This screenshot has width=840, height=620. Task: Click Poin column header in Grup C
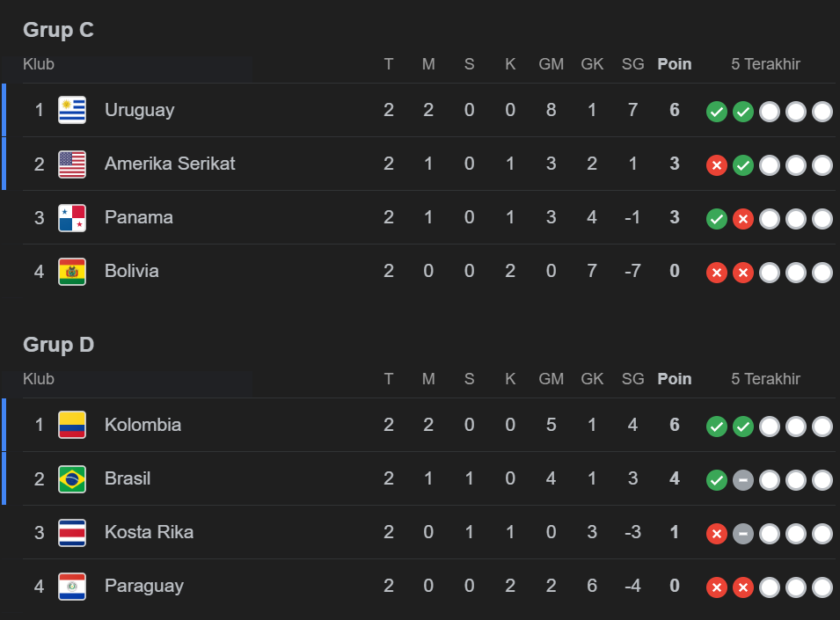(x=674, y=64)
